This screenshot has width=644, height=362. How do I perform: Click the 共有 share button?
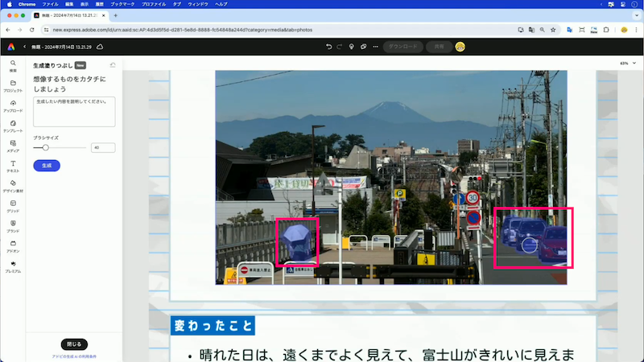click(439, 47)
